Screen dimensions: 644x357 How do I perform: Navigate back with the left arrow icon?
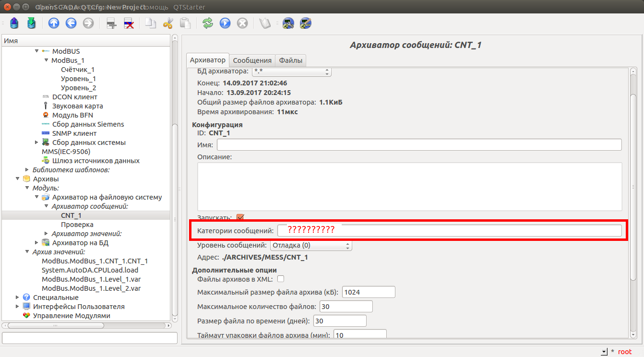pos(71,23)
